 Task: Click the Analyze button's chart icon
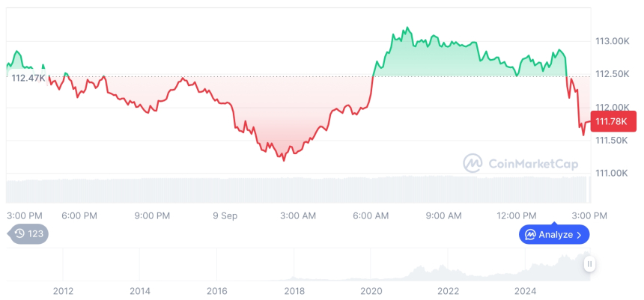530,235
